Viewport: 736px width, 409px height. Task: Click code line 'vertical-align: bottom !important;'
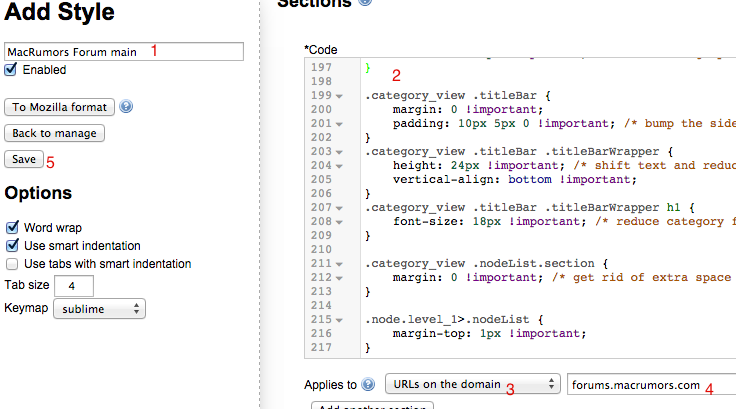click(514, 179)
